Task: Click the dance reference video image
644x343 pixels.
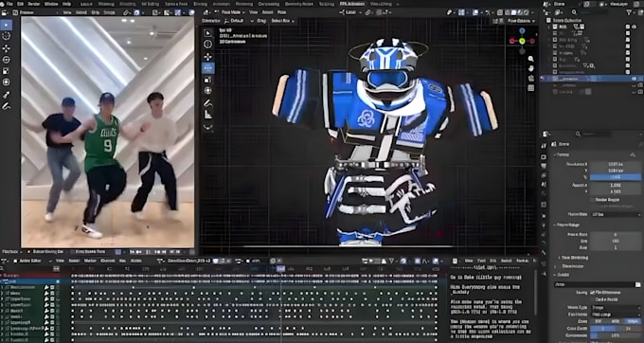Action: coord(108,132)
